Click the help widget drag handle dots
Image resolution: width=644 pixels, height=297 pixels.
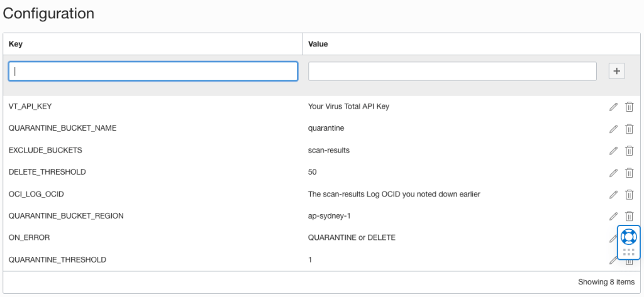(628, 252)
